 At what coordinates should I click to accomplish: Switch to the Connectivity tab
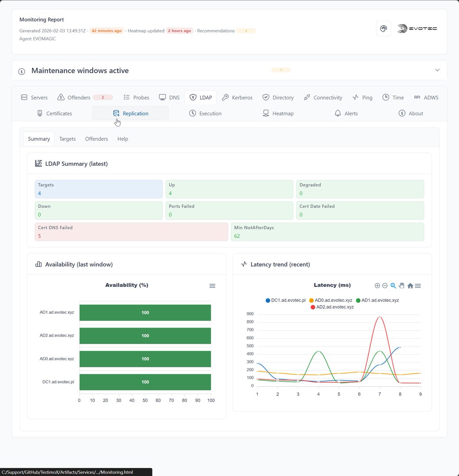click(x=323, y=98)
